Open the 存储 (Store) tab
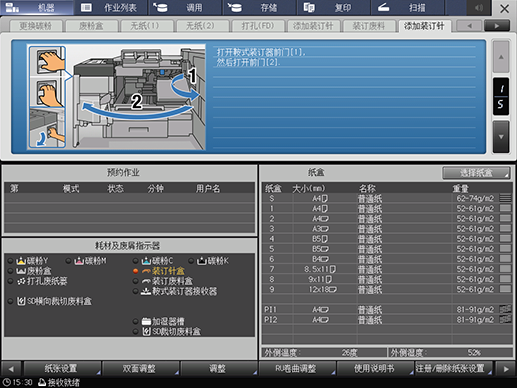 click(259, 7)
